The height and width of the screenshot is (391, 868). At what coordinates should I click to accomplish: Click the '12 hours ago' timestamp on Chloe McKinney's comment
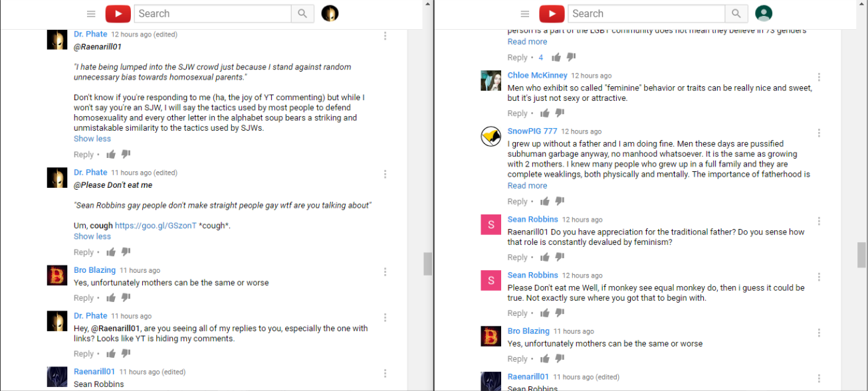[x=592, y=76]
